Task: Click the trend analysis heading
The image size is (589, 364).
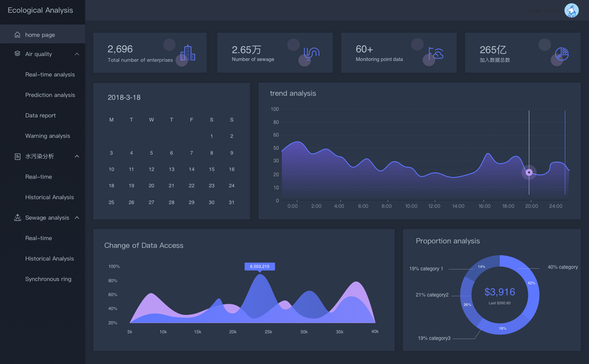Action: click(293, 93)
